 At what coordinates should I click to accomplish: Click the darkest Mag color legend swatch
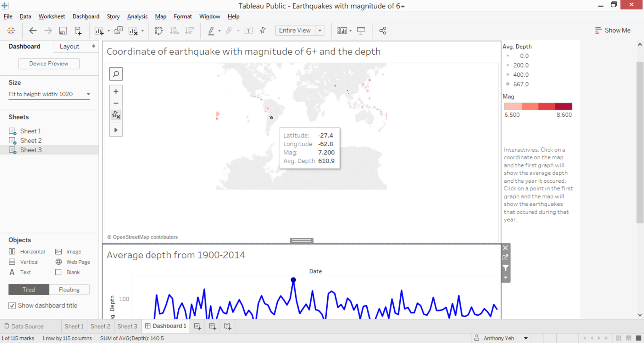coord(563,106)
